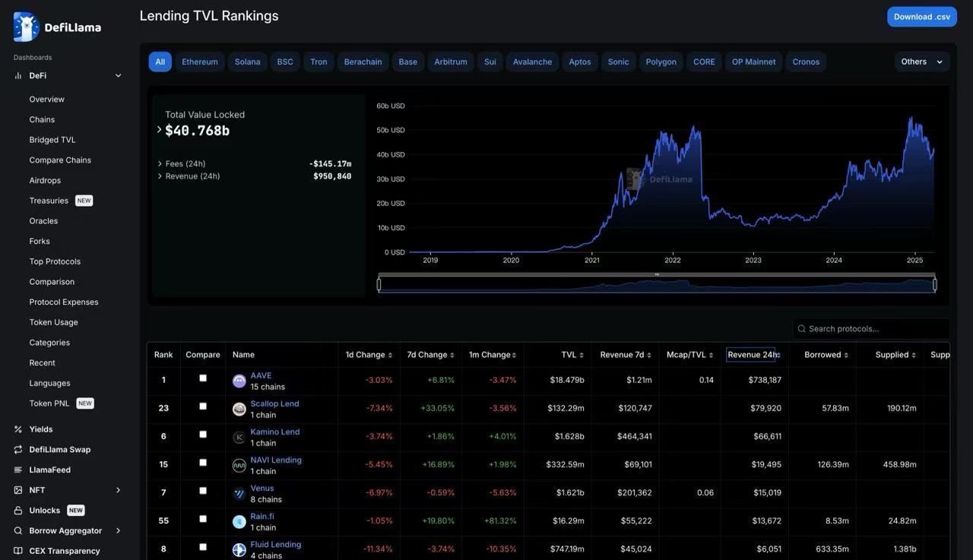Click the Scallop Lend protocol icon
Image resolution: width=973 pixels, height=560 pixels.
tap(239, 410)
